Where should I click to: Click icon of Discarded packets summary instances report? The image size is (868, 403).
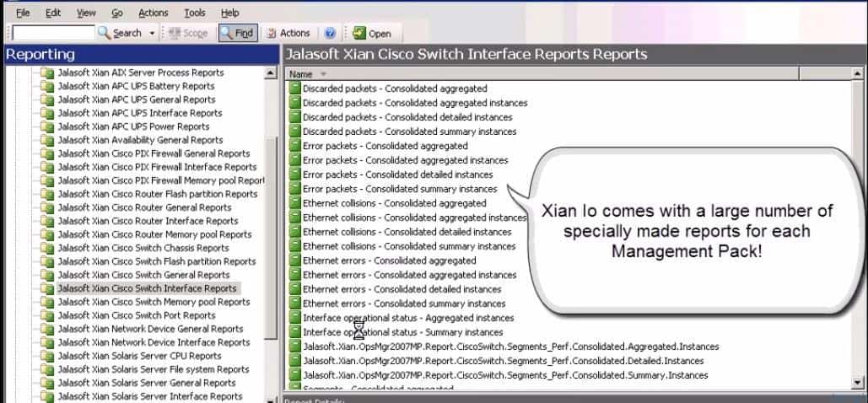pos(294,132)
